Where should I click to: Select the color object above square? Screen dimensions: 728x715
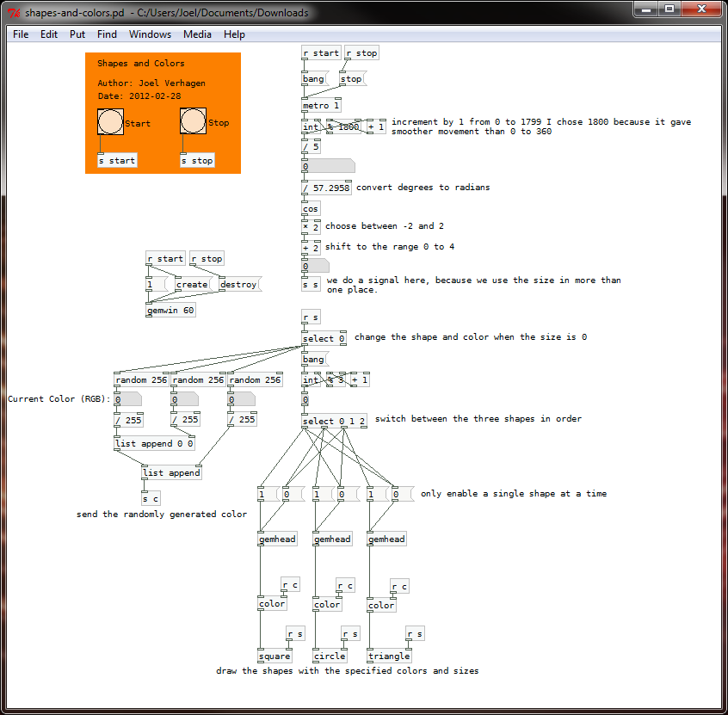[x=273, y=603]
